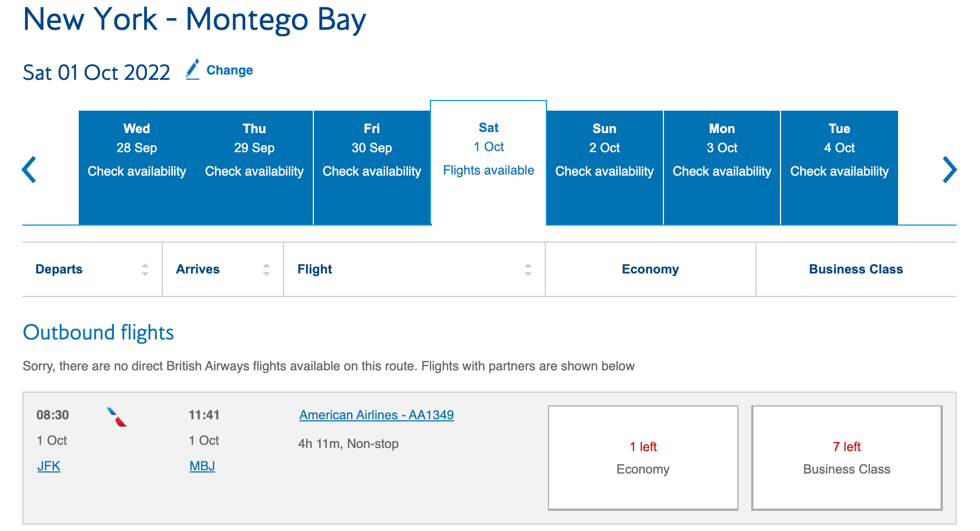This screenshot has width=980, height=531.
Task: Select the Economy fare with 1 left
Action: click(x=643, y=458)
